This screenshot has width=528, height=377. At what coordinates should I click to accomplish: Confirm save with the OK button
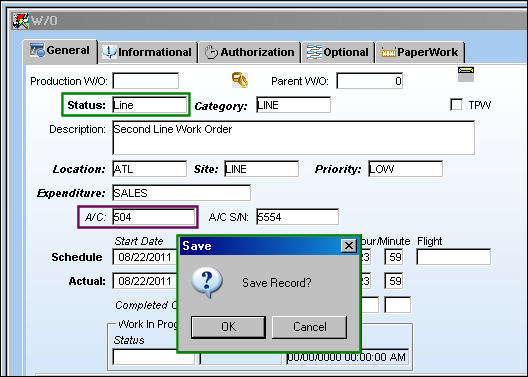(228, 327)
